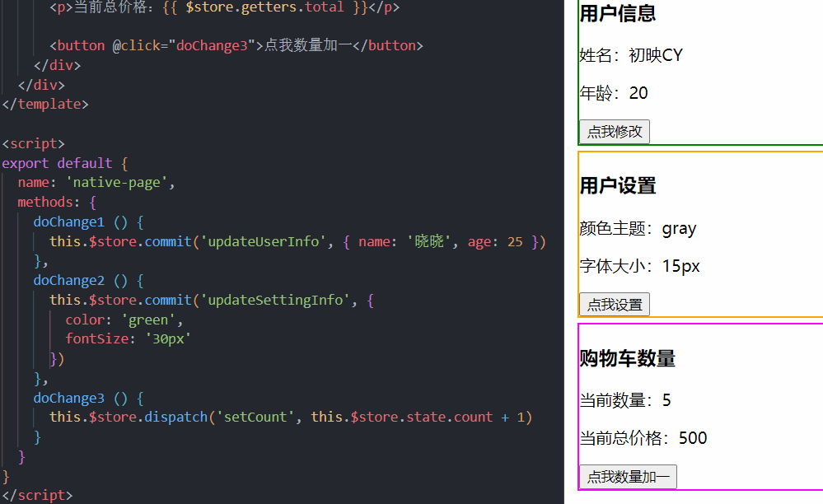Viewport: 823px width, 504px height.
Task: Place cursor on the color: 'green' line
Action: point(124,320)
